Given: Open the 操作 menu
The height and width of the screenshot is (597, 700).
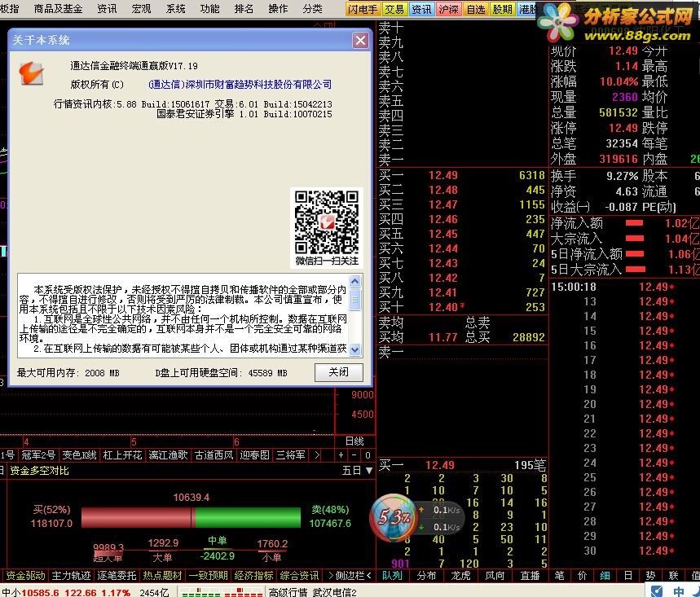Looking at the screenshot, I should coord(278,8).
